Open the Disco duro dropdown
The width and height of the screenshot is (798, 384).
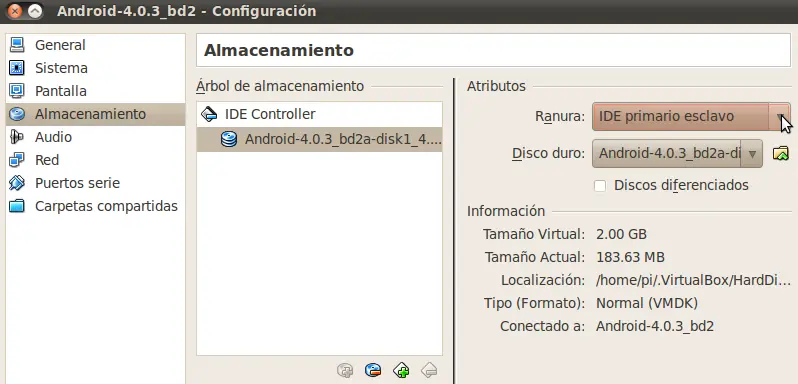pos(677,154)
